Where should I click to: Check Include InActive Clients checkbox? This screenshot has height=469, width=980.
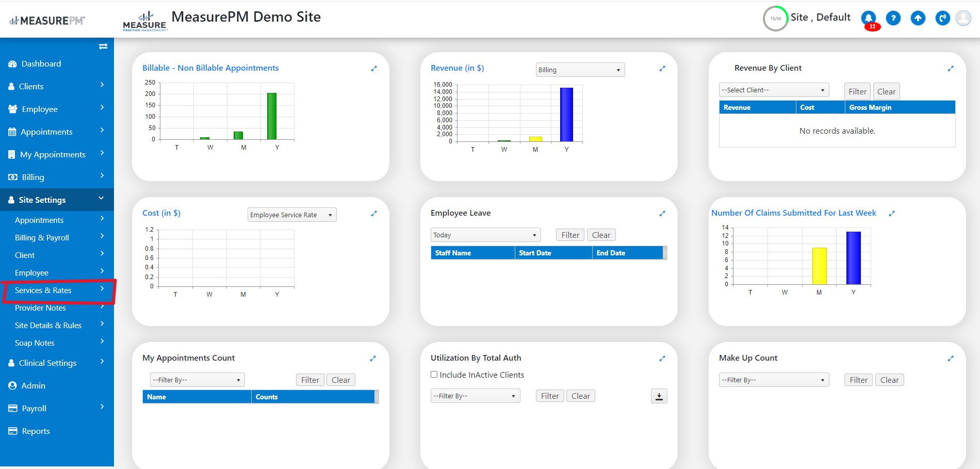click(434, 375)
